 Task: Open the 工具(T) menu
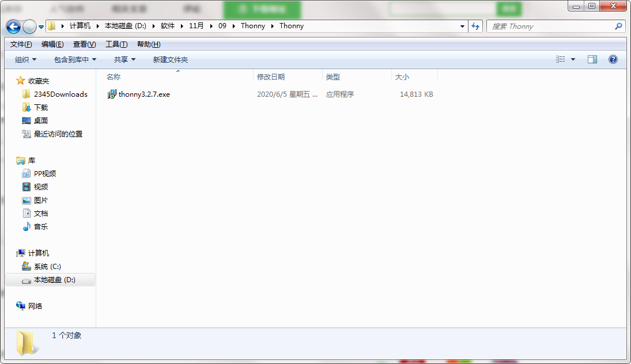116,44
